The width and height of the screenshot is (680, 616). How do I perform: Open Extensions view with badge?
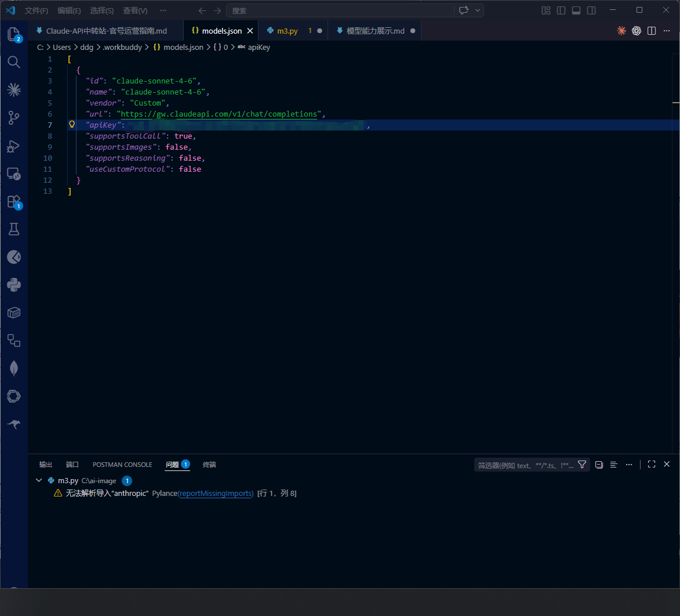(14, 202)
